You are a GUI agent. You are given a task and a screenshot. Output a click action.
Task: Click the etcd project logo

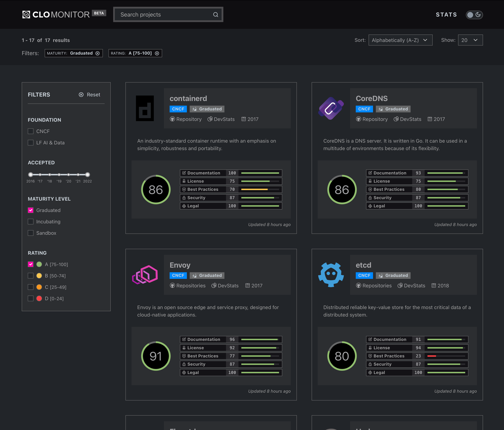click(331, 275)
